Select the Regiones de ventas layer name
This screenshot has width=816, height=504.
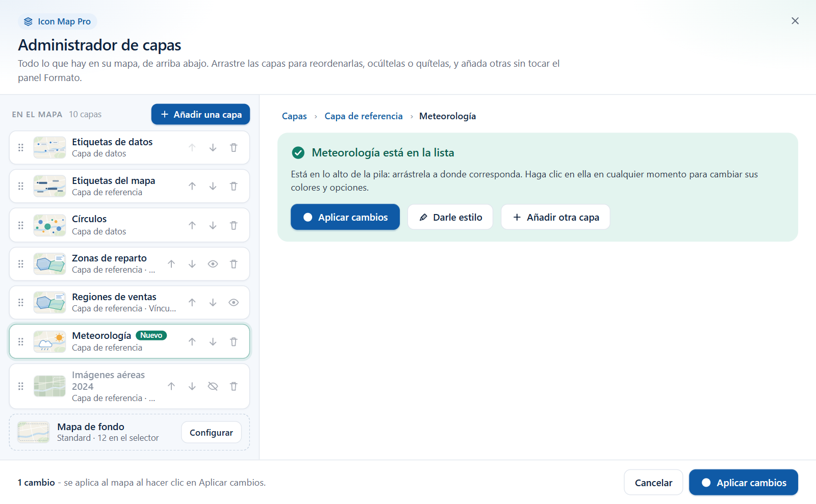pyautogui.click(x=114, y=297)
